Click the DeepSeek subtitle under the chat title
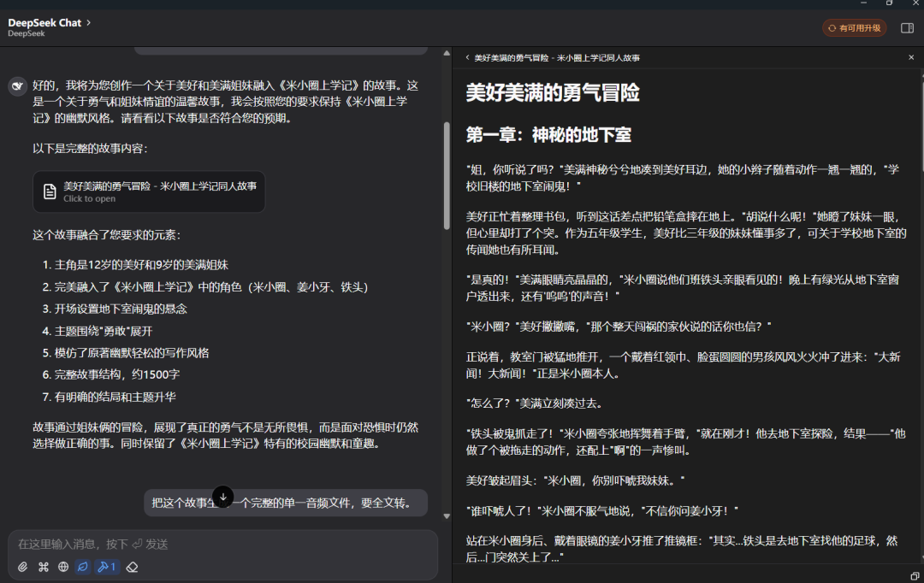 coord(26,33)
